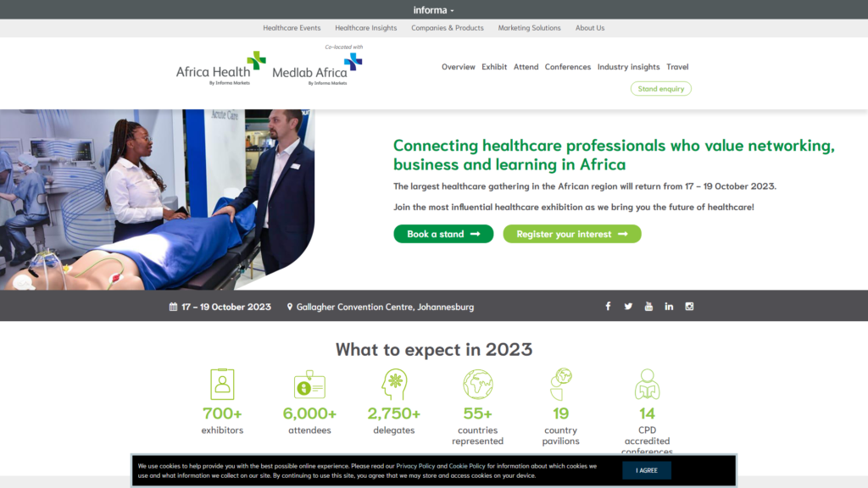
Task: Click the '14' CPD conferences figure
Action: pyautogui.click(x=647, y=413)
